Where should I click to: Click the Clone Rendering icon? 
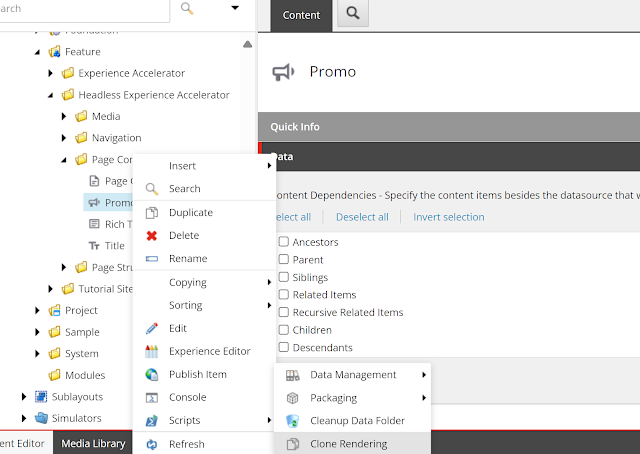293,444
